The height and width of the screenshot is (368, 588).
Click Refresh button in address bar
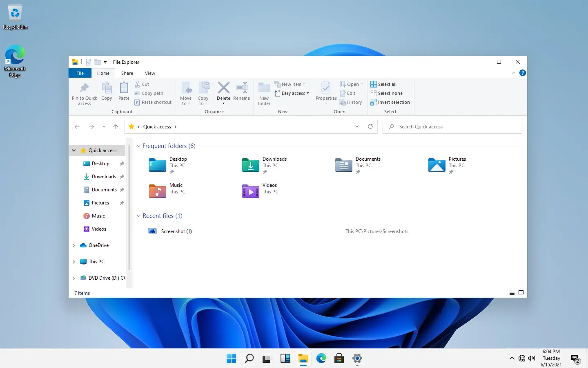click(x=370, y=127)
